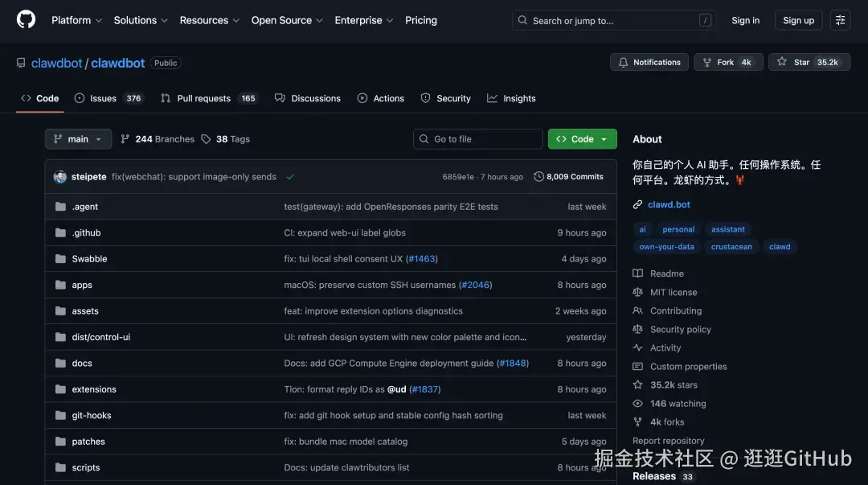Screen dimensions: 868x485
Task: Click the Sign in link
Action: click(745, 20)
